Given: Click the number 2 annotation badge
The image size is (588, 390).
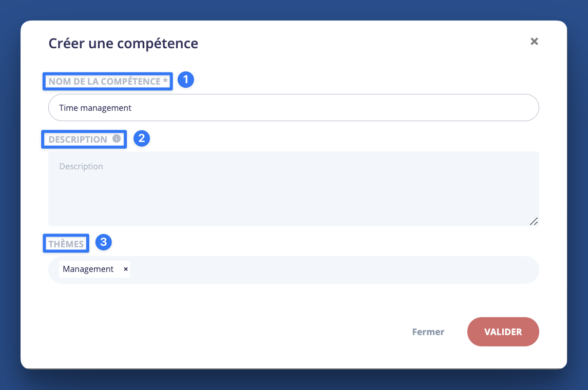Looking at the screenshot, I should click(x=142, y=139).
